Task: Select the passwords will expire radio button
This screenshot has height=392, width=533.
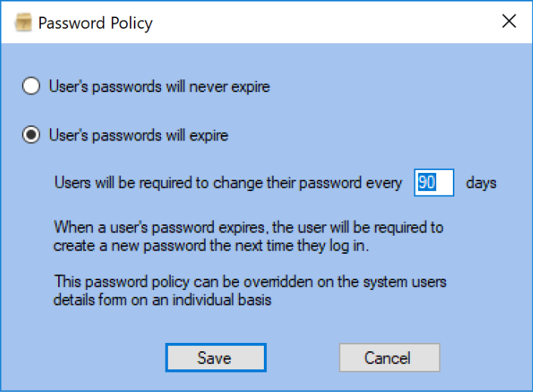Action: [31, 136]
